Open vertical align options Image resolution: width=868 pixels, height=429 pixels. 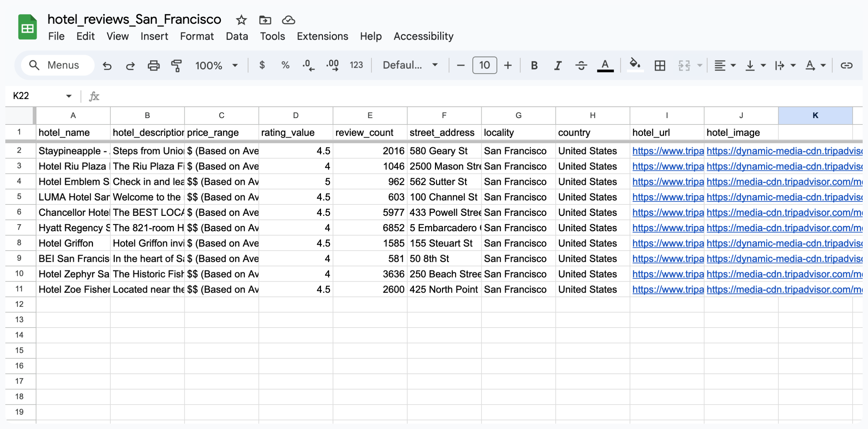tap(755, 65)
